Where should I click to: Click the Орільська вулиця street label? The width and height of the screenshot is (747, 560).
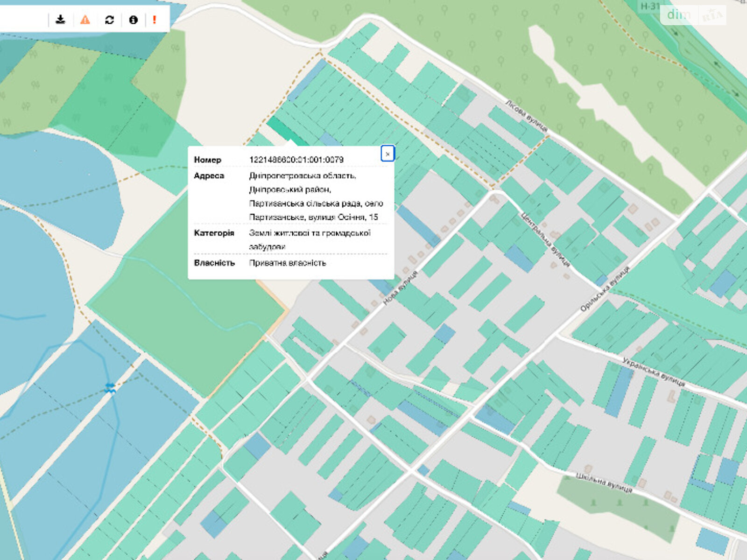tap(605, 289)
